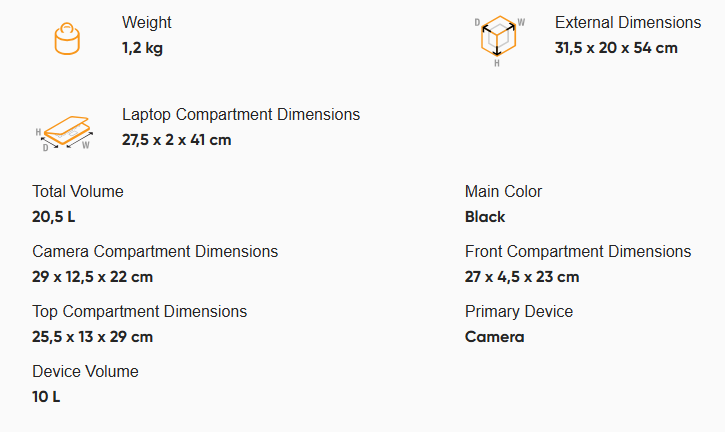Image resolution: width=725 pixels, height=432 pixels.
Task: Click the 10 L Device Volume value
Action: click(x=46, y=397)
